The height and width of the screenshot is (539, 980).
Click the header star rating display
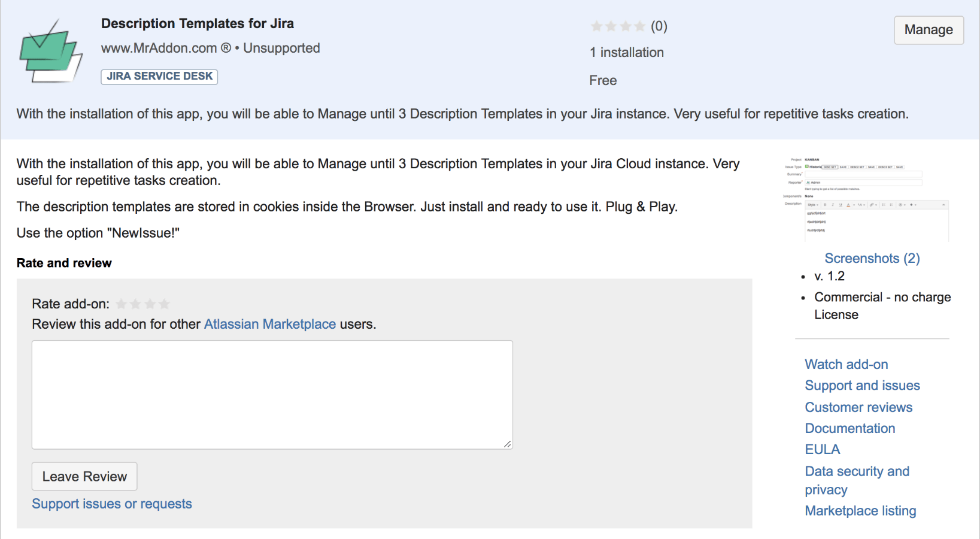(x=618, y=26)
